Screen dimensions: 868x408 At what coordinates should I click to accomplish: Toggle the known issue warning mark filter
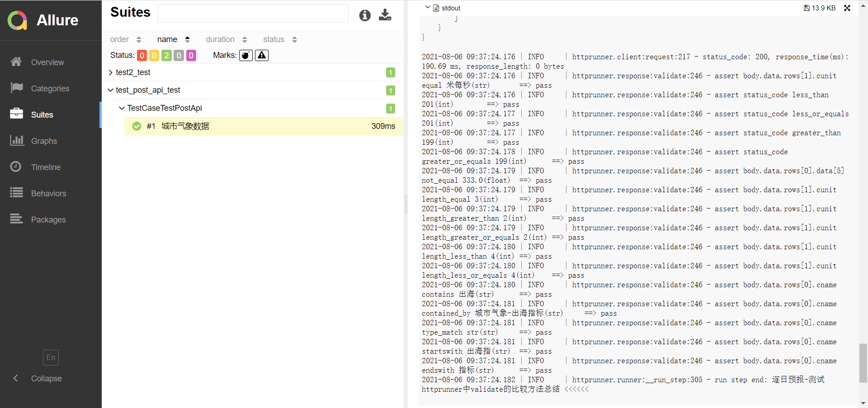[x=261, y=55]
